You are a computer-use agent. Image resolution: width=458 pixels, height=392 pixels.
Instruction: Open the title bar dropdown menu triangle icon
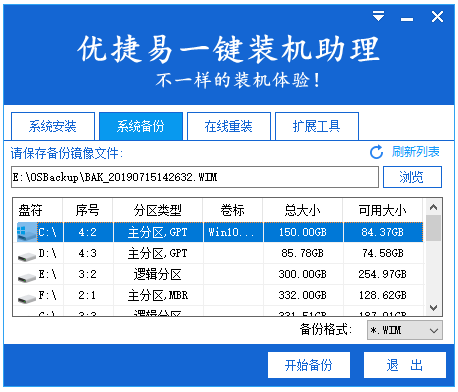[378, 16]
